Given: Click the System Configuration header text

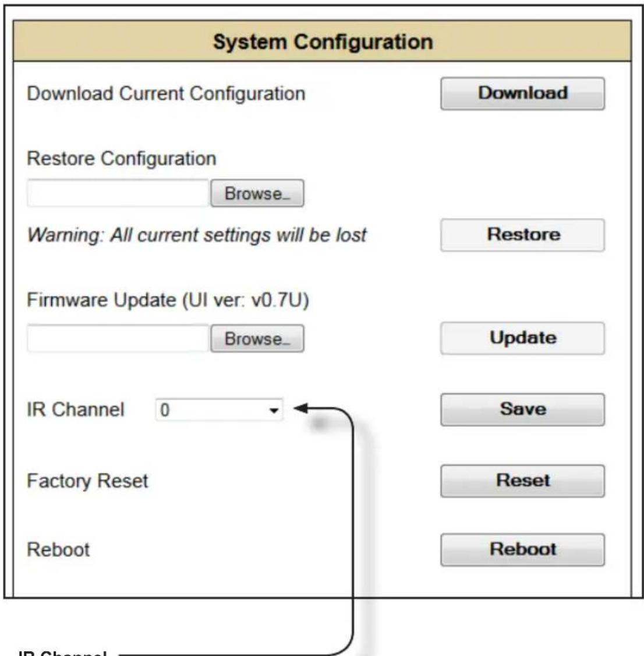Looking at the screenshot, I should coord(323,42).
